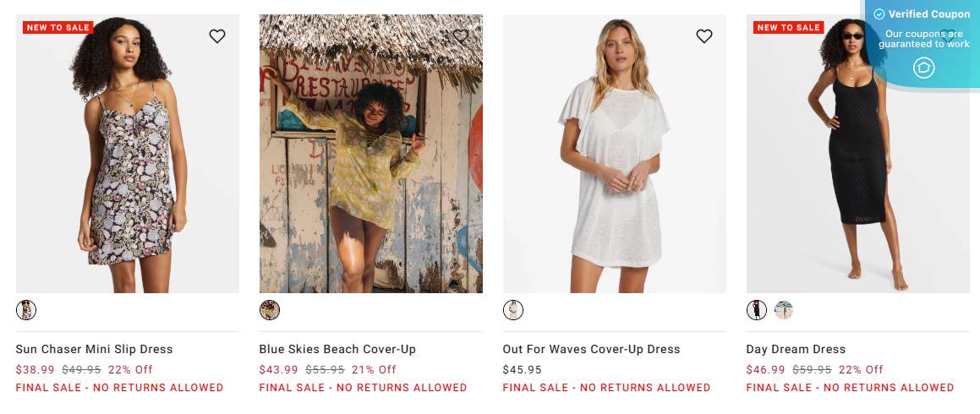Open the white Out For Waves dress image

tap(615, 169)
